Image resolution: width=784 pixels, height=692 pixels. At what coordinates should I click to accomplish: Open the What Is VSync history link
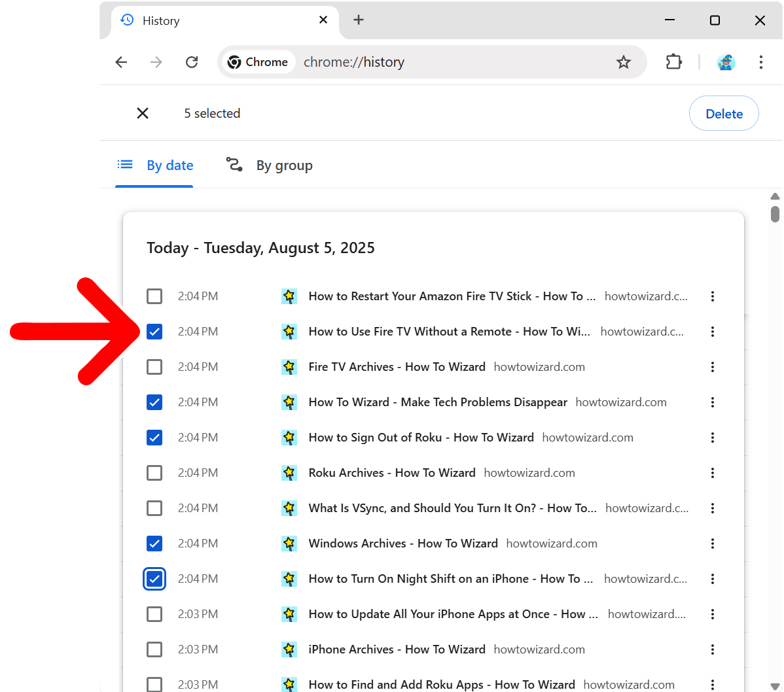[452, 508]
